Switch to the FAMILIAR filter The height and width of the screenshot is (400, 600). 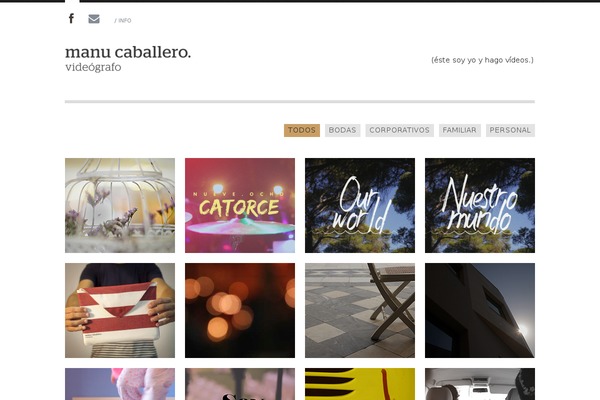tap(460, 130)
